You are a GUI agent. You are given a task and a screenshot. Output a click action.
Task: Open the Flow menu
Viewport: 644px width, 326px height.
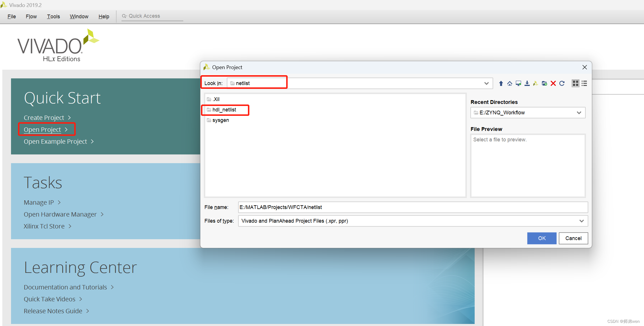tap(31, 17)
